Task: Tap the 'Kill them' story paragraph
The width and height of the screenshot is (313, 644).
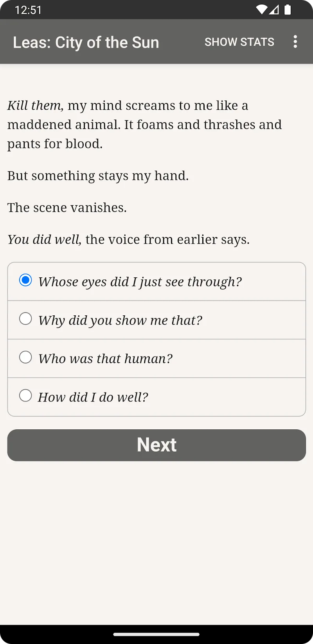Action: point(145,125)
